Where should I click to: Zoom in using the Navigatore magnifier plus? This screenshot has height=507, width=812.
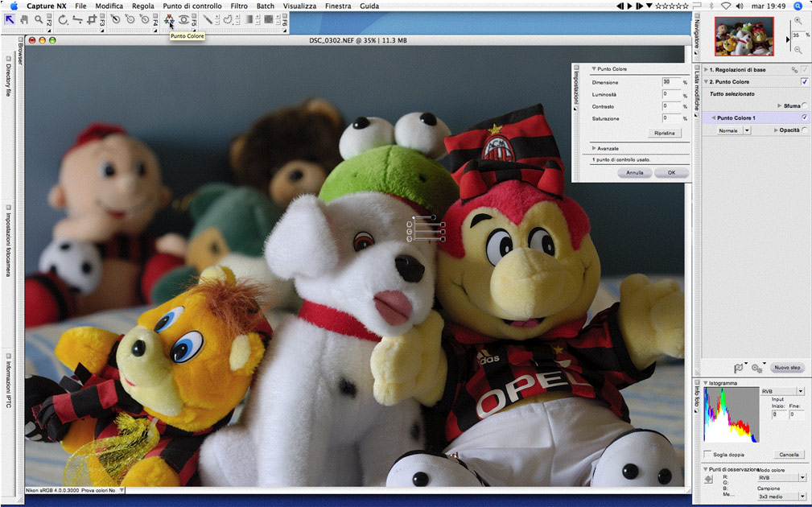tap(798, 21)
